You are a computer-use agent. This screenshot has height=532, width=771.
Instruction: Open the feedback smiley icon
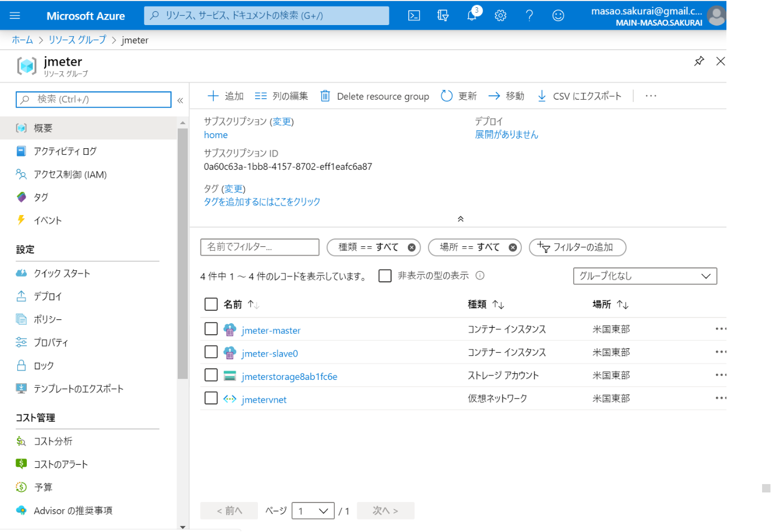(x=558, y=16)
